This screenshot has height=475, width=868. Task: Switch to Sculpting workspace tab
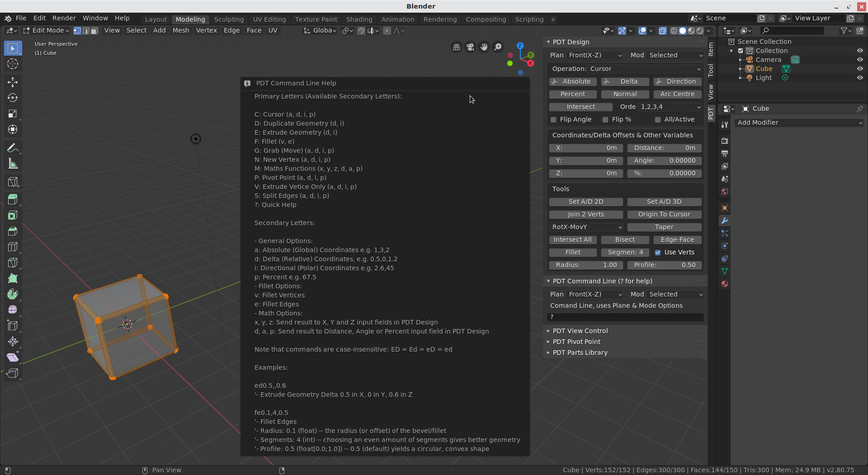click(229, 19)
